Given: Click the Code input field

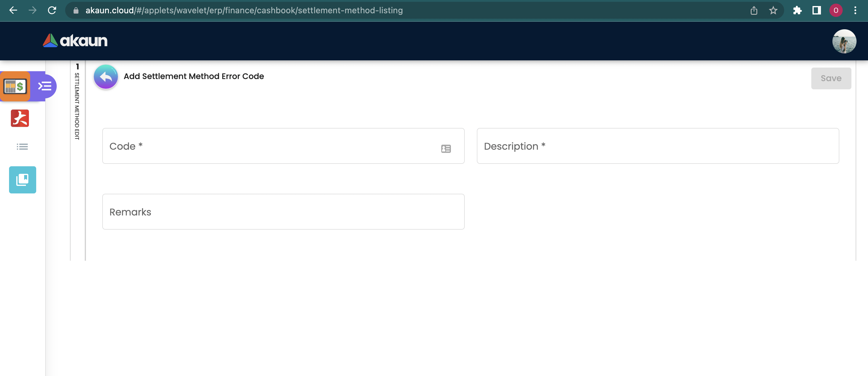Looking at the screenshot, I should point(270,146).
